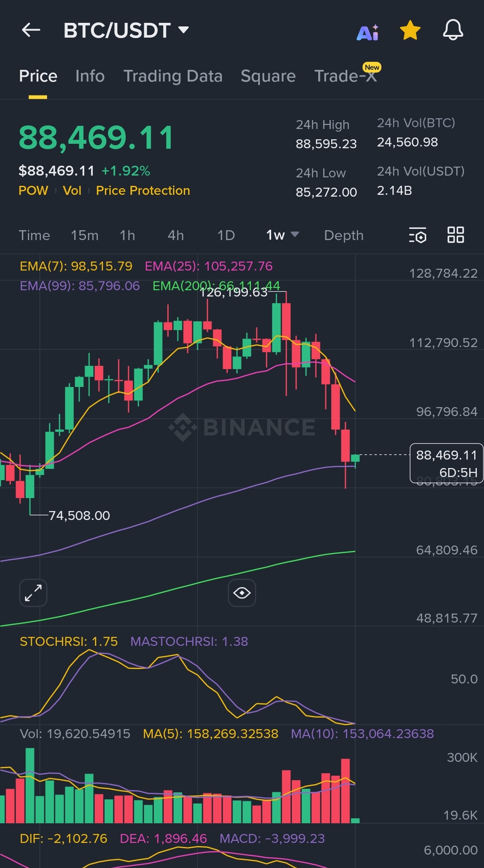Click the EMA(25) indicator value

(x=208, y=266)
